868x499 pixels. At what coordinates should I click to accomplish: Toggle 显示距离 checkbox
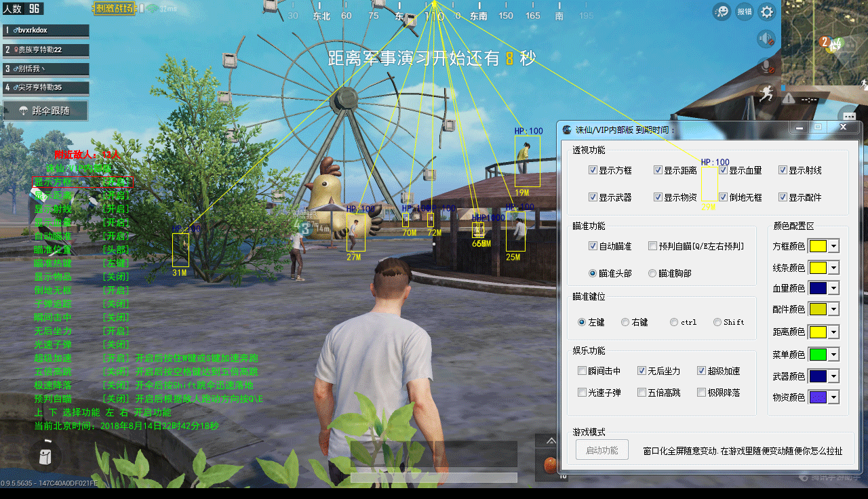658,170
